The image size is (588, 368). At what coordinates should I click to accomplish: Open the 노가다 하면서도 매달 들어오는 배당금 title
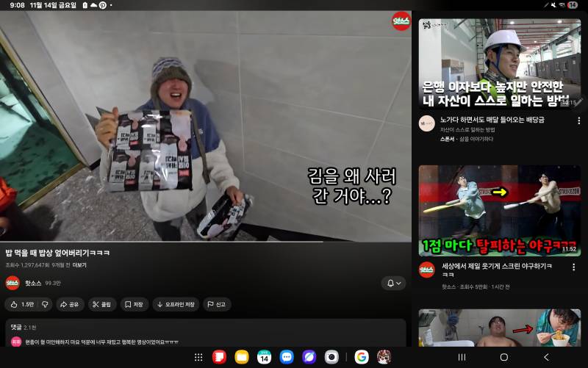pyautogui.click(x=492, y=120)
